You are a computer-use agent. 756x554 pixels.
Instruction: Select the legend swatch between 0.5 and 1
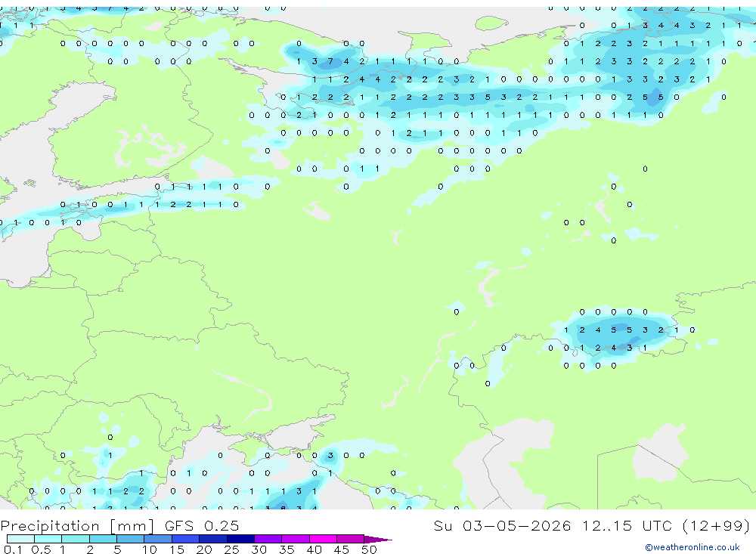[x=48, y=539]
